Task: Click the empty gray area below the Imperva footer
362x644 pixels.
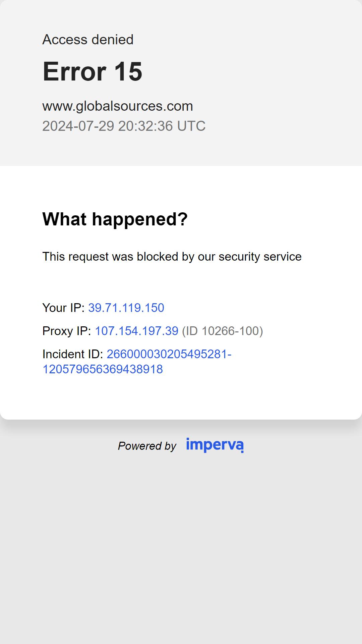Action: 181,550
